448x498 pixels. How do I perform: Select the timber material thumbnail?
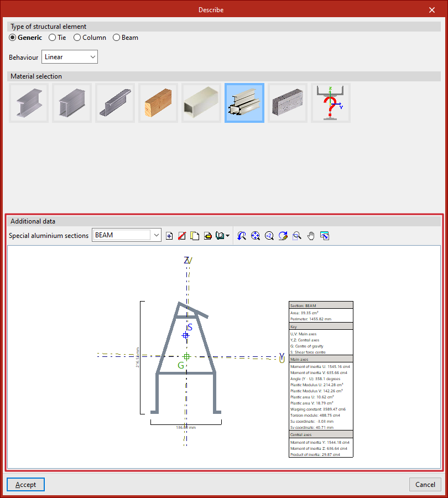158,103
